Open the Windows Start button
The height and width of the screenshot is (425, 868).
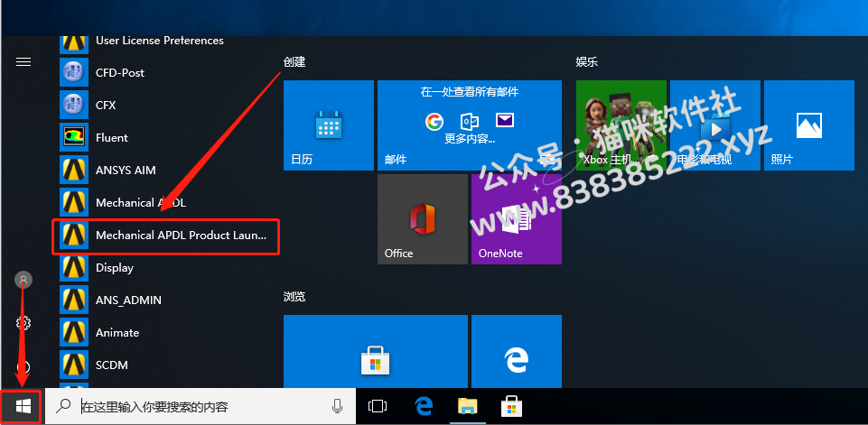pyautogui.click(x=23, y=407)
